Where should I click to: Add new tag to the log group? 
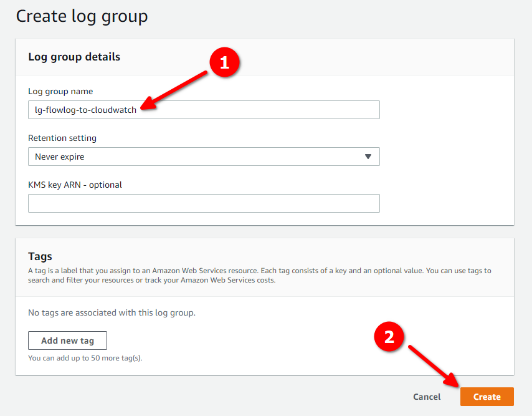click(x=67, y=341)
